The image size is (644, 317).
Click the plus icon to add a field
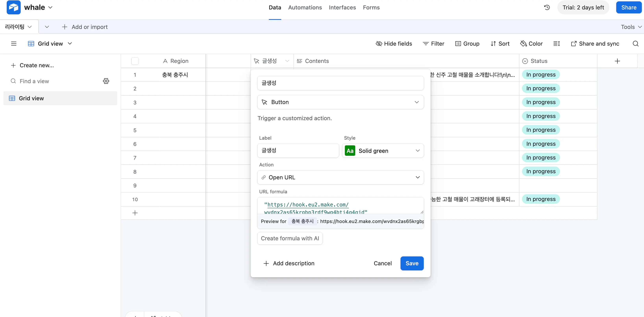point(617,61)
